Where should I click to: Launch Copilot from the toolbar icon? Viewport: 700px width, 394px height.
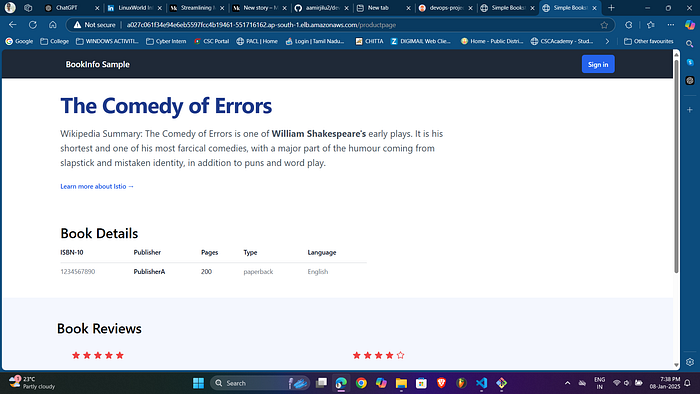click(690, 25)
